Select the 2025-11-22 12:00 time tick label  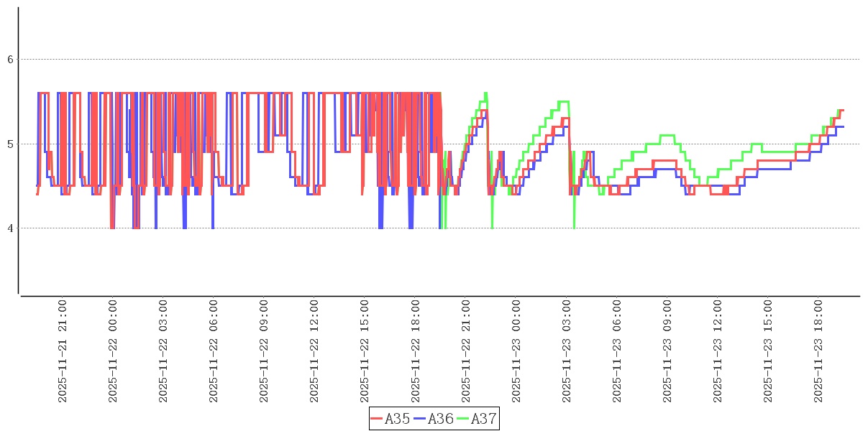[x=314, y=351]
